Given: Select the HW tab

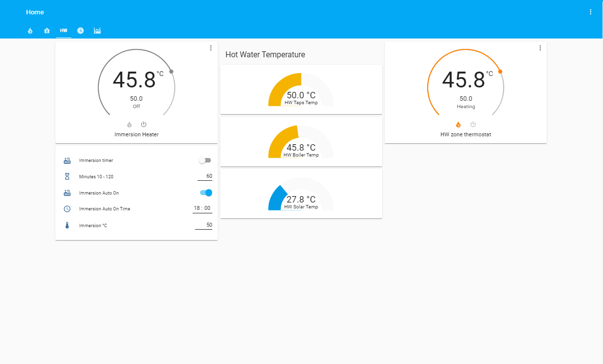Looking at the screenshot, I should click(x=64, y=31).
